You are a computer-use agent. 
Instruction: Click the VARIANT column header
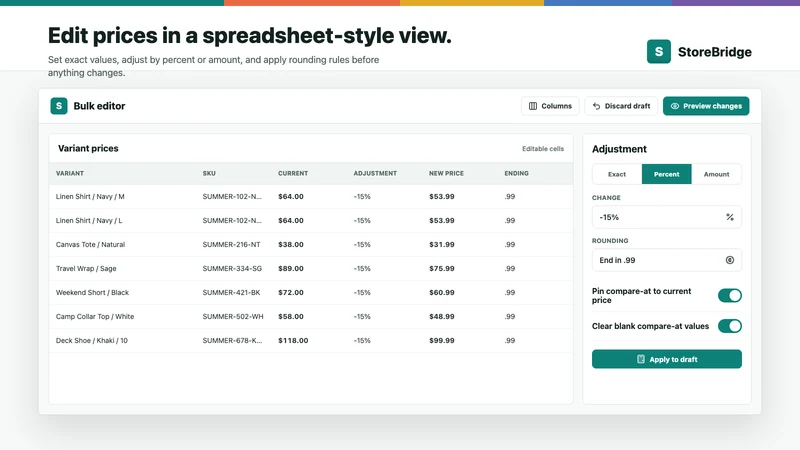pos(70,173)
